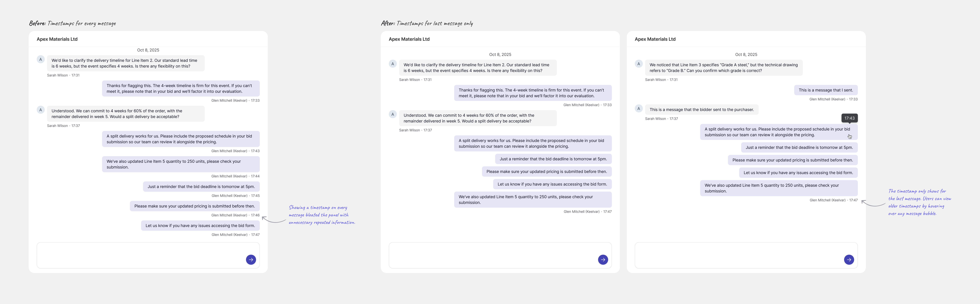Click 'Sarah Wilson • 17:37' in the Before panel
The image size is (980, 304).
pos(63,126)
